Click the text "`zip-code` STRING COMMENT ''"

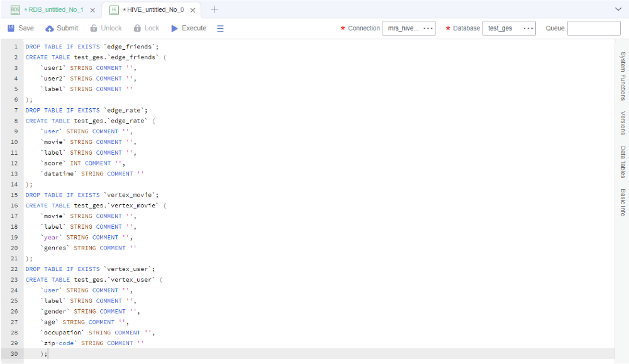click(x=92, y=343)
